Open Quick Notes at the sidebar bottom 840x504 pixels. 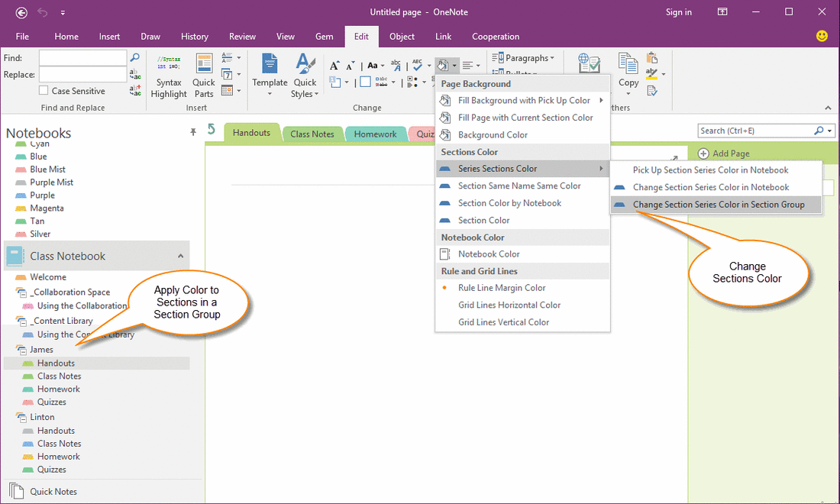coord(53,491)
